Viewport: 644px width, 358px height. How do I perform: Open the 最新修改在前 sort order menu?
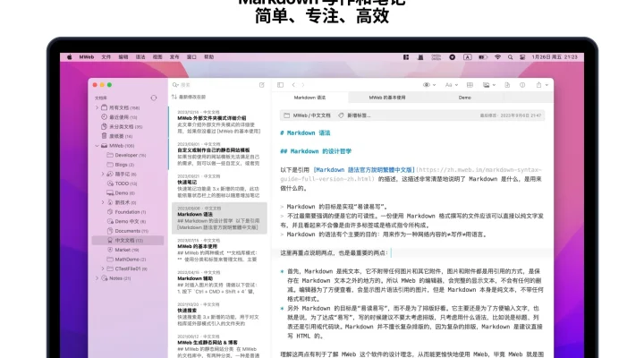point(189,97)
